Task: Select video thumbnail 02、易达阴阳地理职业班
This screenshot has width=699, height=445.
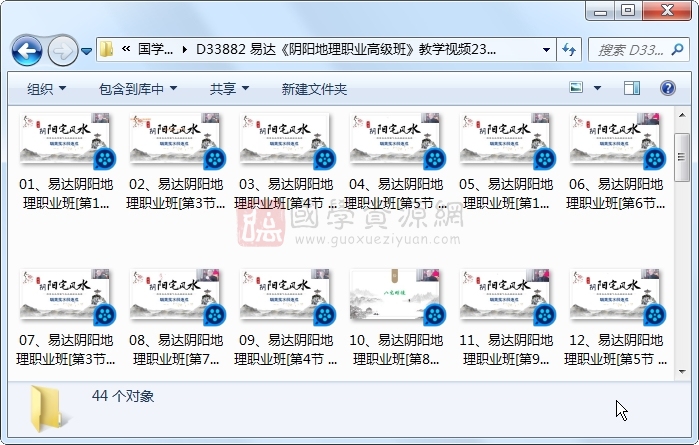Action: click(177, 140)
